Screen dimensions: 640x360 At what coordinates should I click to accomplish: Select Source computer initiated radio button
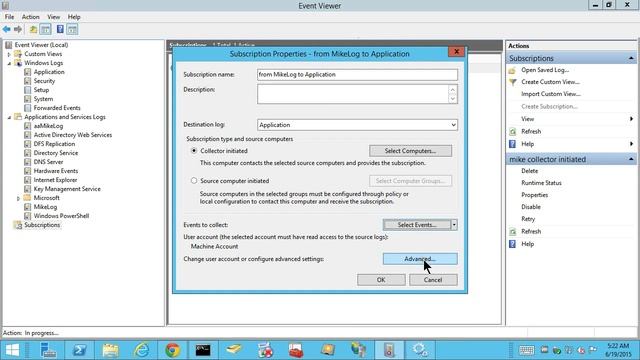194,180
